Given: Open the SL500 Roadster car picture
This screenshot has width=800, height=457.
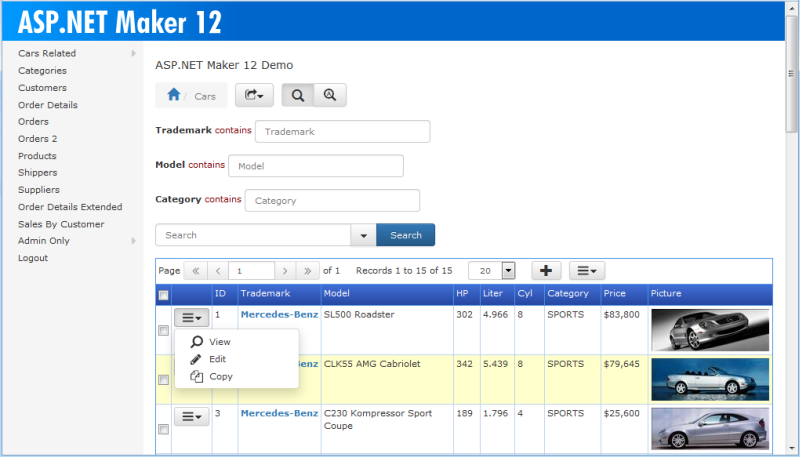Looking at the screenshot, I should (710, 330).
